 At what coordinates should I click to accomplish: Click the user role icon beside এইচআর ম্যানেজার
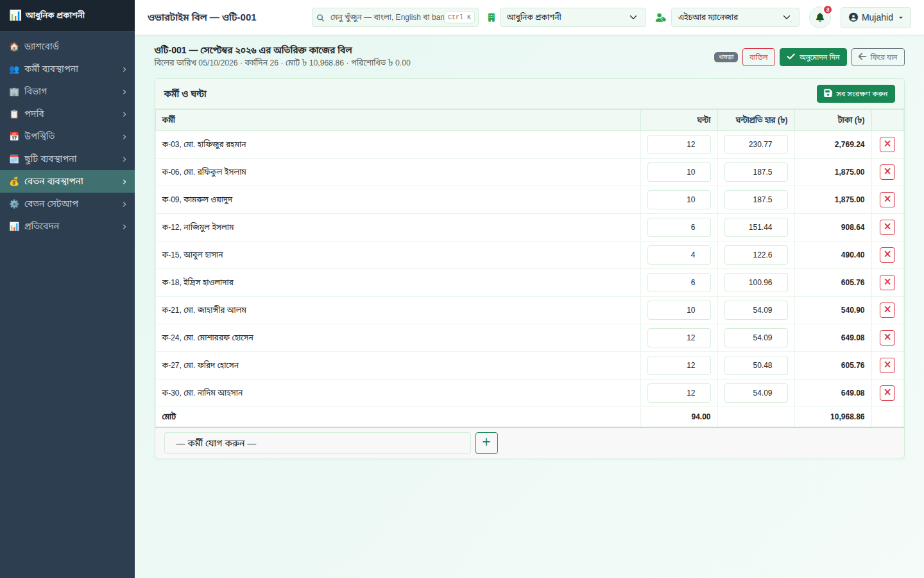[x=660, y=17]
